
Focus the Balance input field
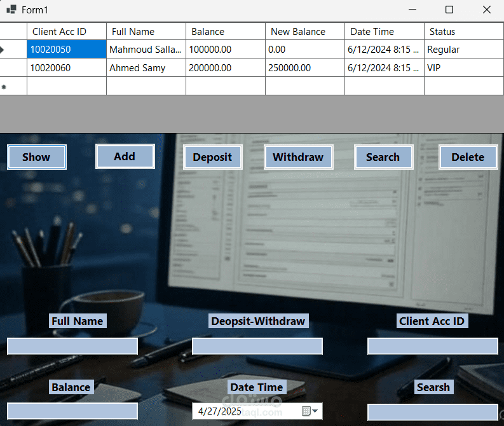click(x=72, y=411)
